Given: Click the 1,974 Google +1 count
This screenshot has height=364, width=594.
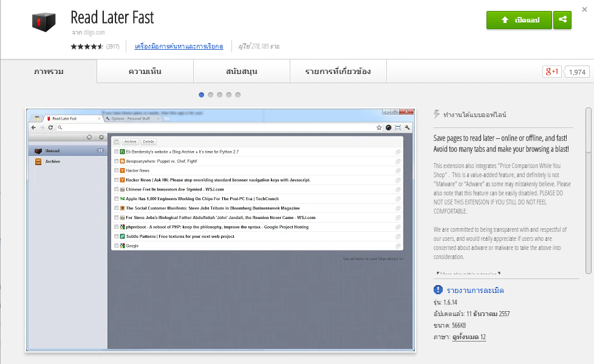Looking at the screenshot, I should coord(577,72).
